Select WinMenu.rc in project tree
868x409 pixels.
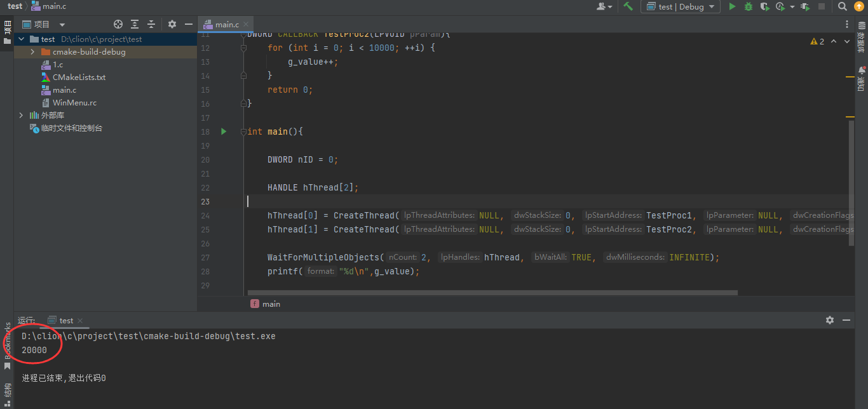click(74, 103)
